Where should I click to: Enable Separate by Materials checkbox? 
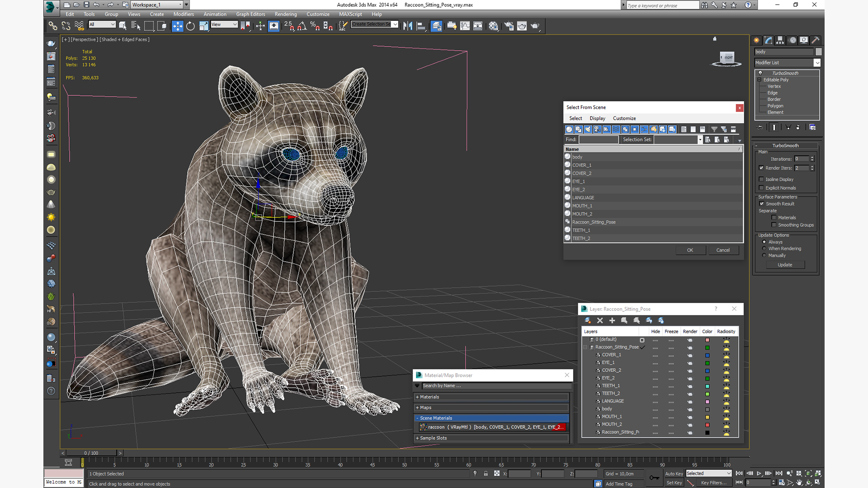coord(774,218)
